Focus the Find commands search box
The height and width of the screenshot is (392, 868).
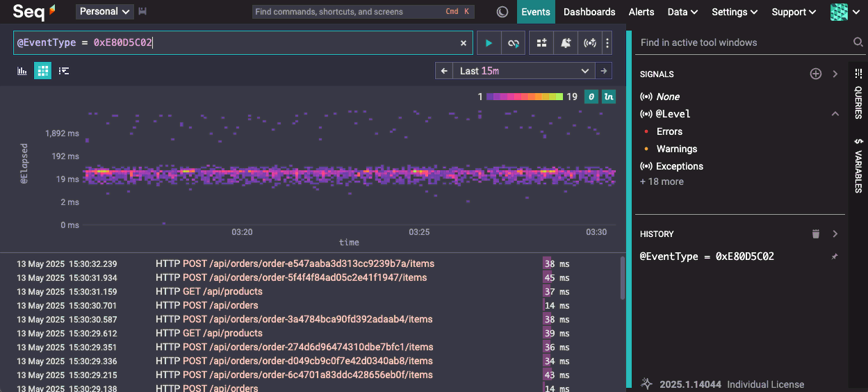tap(363, 12)
